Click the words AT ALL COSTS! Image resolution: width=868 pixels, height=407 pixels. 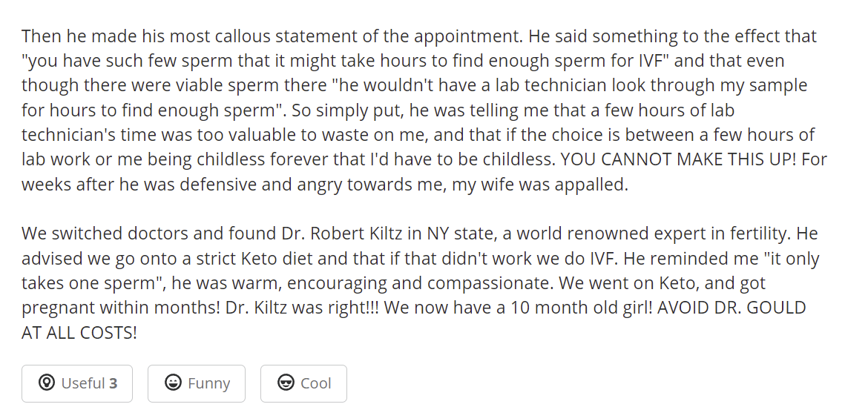[79, 332]
